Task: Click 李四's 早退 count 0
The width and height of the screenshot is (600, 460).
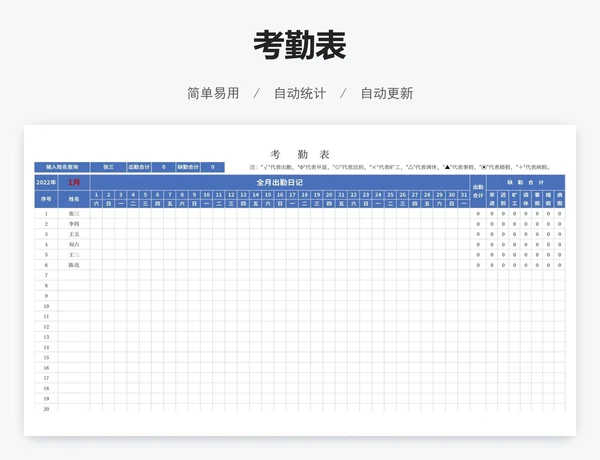Action: click(492, 224)
